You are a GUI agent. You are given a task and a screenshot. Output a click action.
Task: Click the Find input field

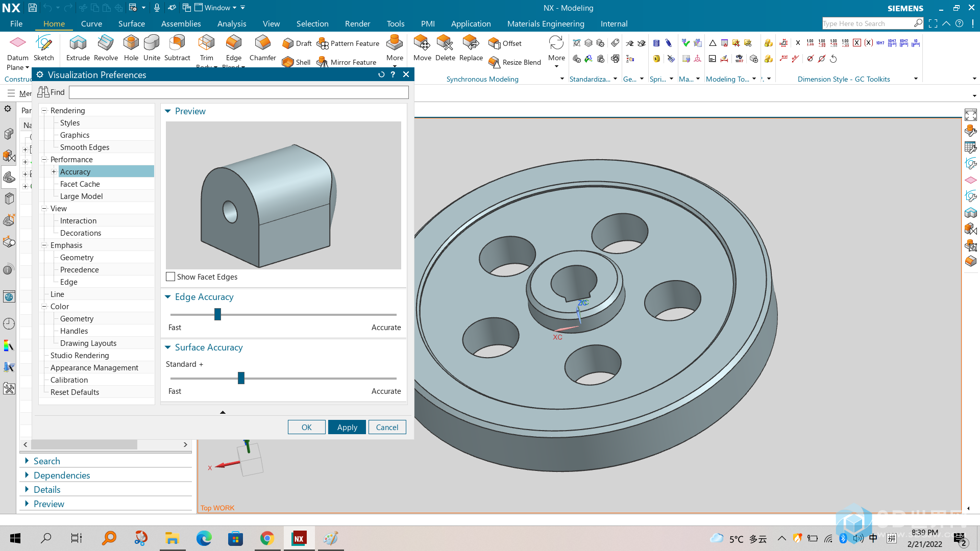click(x=239, y=92)
